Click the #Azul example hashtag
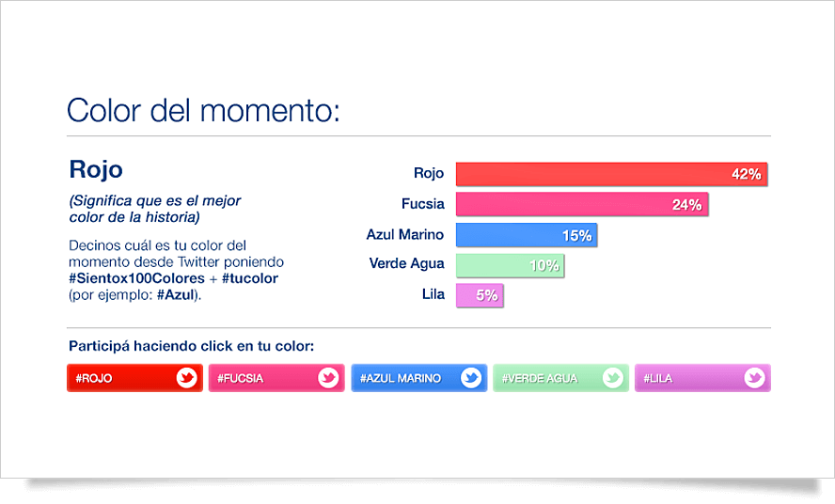This screenshot has width=835, height=504. 175,294
